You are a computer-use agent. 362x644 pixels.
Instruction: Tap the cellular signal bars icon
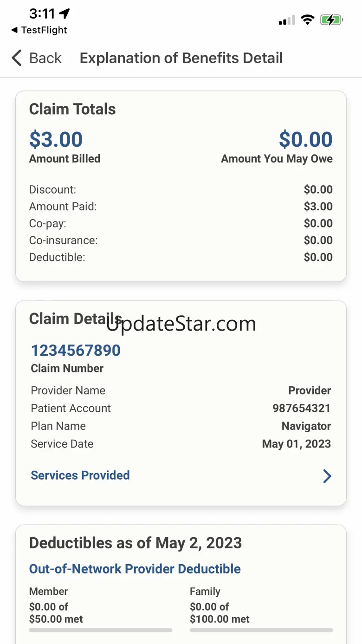click(286, 20)
